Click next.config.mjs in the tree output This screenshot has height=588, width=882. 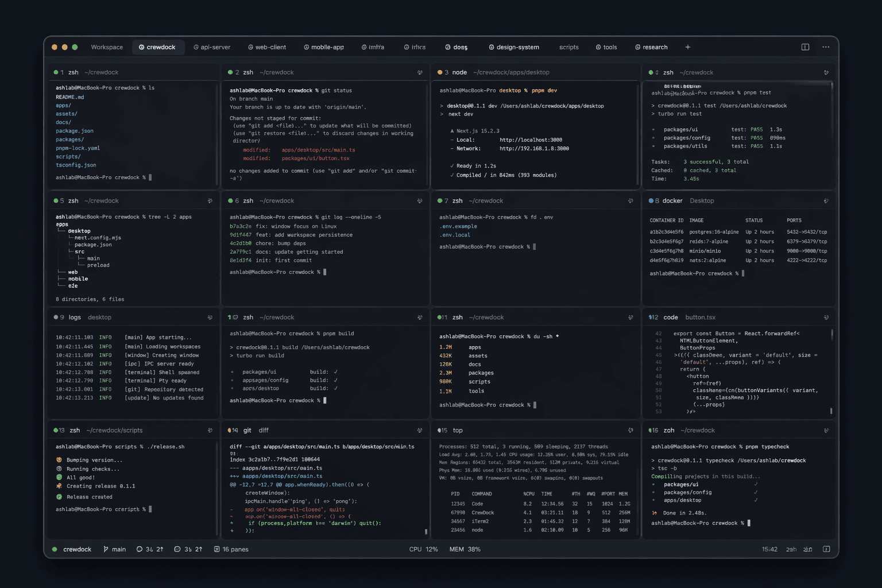[98, 238]
